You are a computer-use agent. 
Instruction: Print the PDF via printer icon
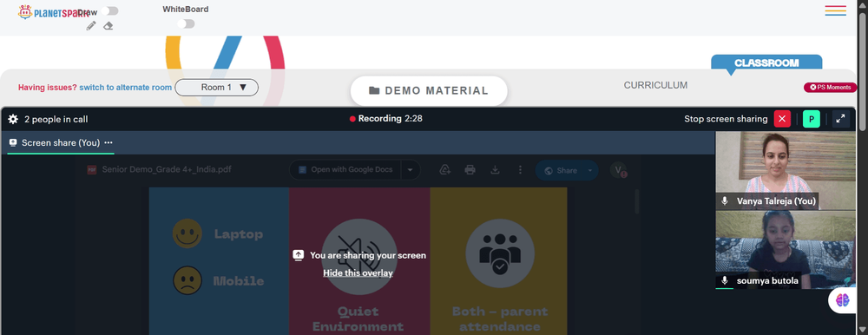[470, 170]
